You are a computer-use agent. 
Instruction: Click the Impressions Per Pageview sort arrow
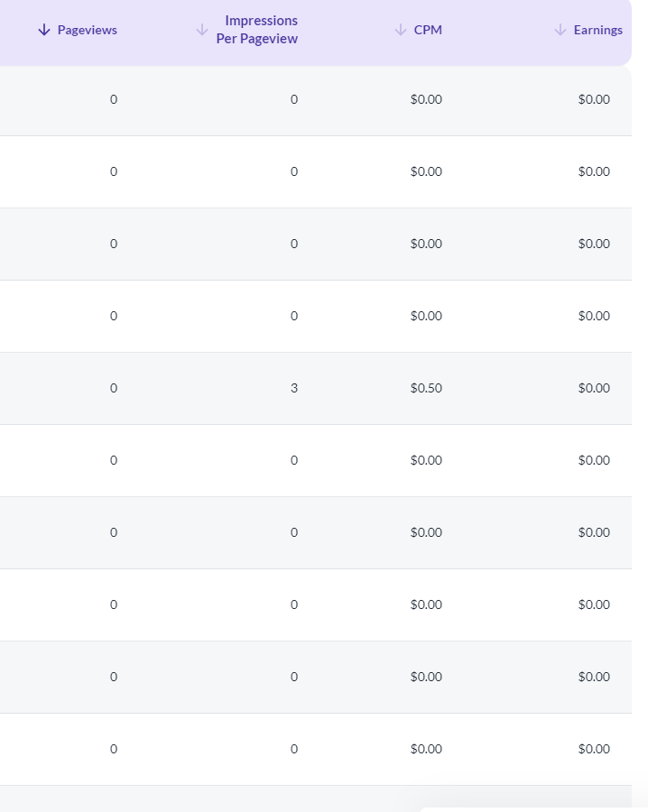coord(202,30)
